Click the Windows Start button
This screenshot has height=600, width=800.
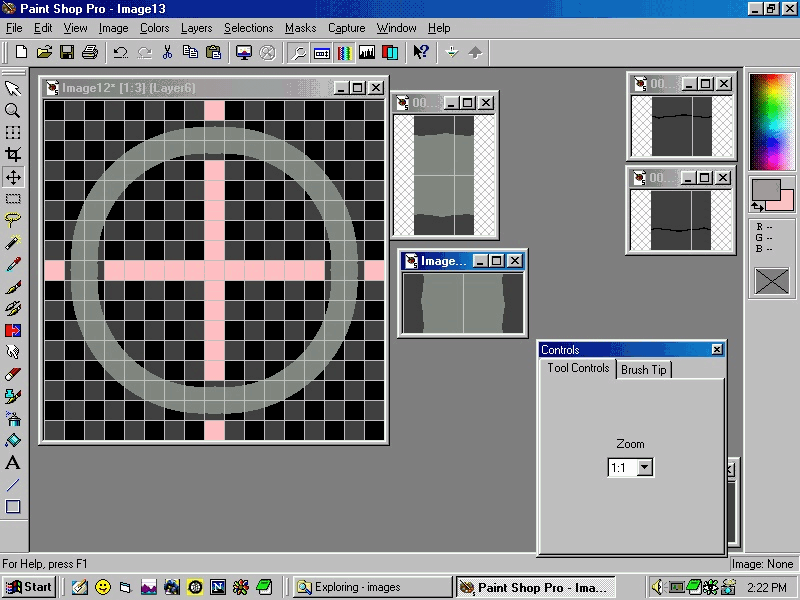point(29,587)
